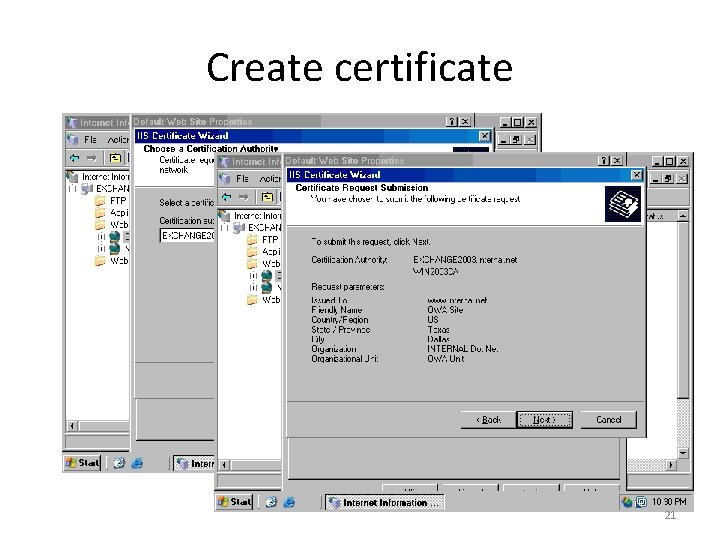This screenshot has height=540, width=720.
Task: Click the Start button on the front taskbar
Action: [235, 502]
